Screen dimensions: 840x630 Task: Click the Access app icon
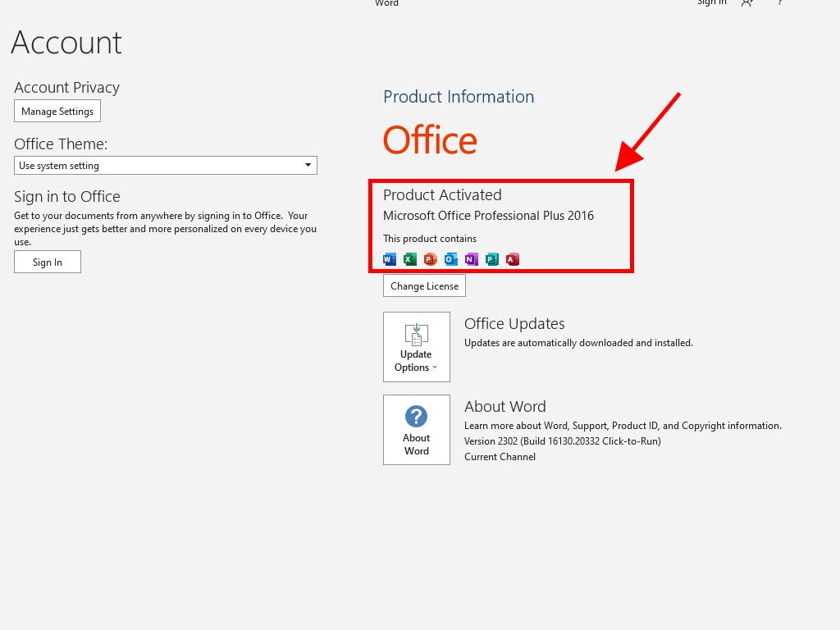[513, 259]
